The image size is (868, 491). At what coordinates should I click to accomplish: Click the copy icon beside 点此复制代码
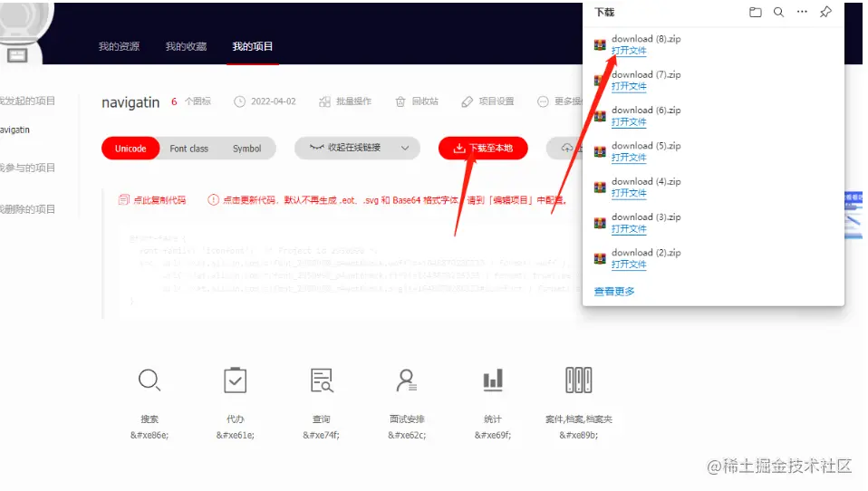123,200
